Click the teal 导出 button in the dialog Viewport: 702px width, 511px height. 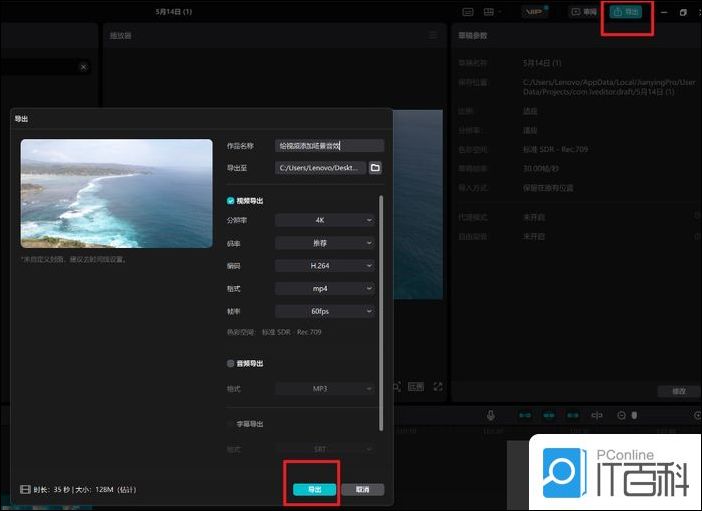pyautogui.click(x=314, y=489)
